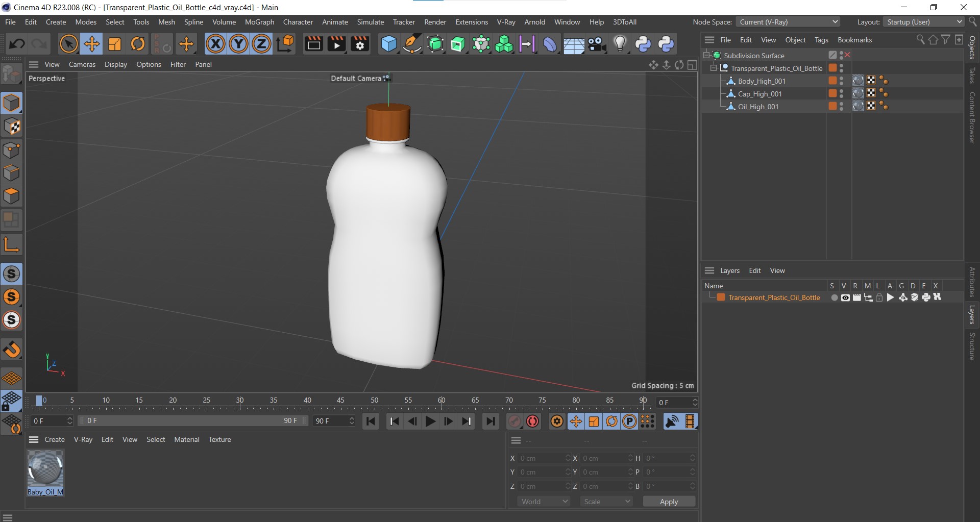The image size is (980, 522).
Task: Collapse the Subdivision Surface tree node
Action: tap(706, 55)
